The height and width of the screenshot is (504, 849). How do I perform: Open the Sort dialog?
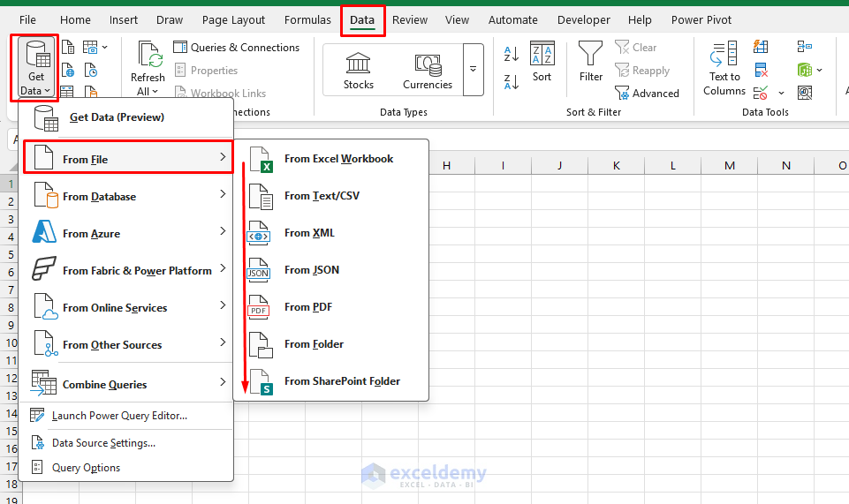(x=542, y=61)
